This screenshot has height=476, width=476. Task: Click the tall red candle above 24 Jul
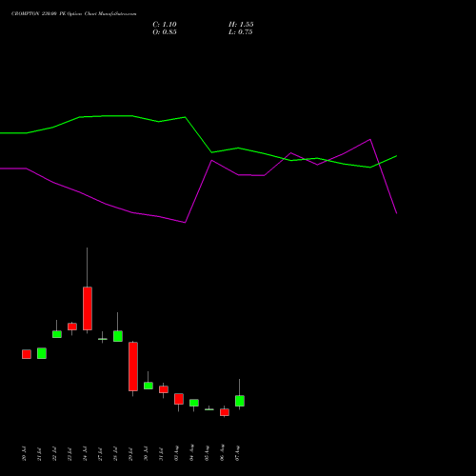[x=88, y=308]
